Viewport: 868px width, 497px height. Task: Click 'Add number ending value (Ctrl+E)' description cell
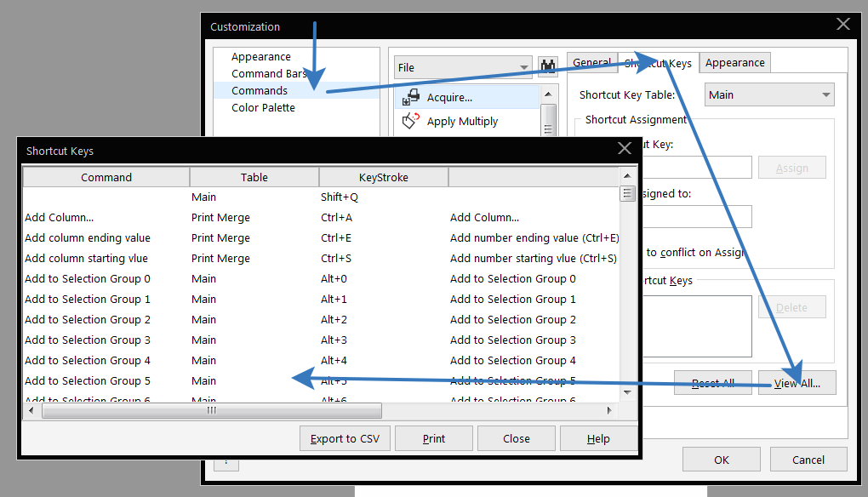pyautogui.click(x=534, y=238)
